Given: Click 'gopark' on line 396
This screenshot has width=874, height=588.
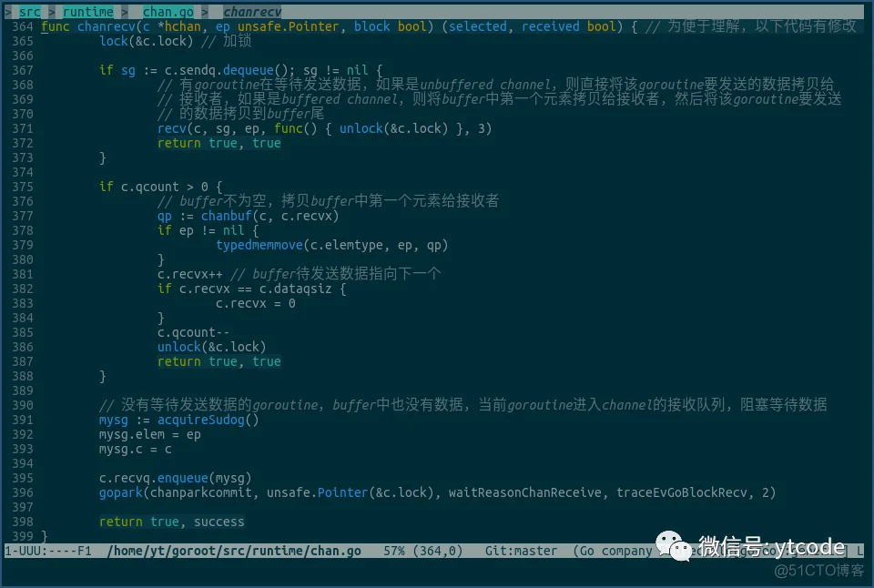Looking at the screenshot, I should 121,492.
